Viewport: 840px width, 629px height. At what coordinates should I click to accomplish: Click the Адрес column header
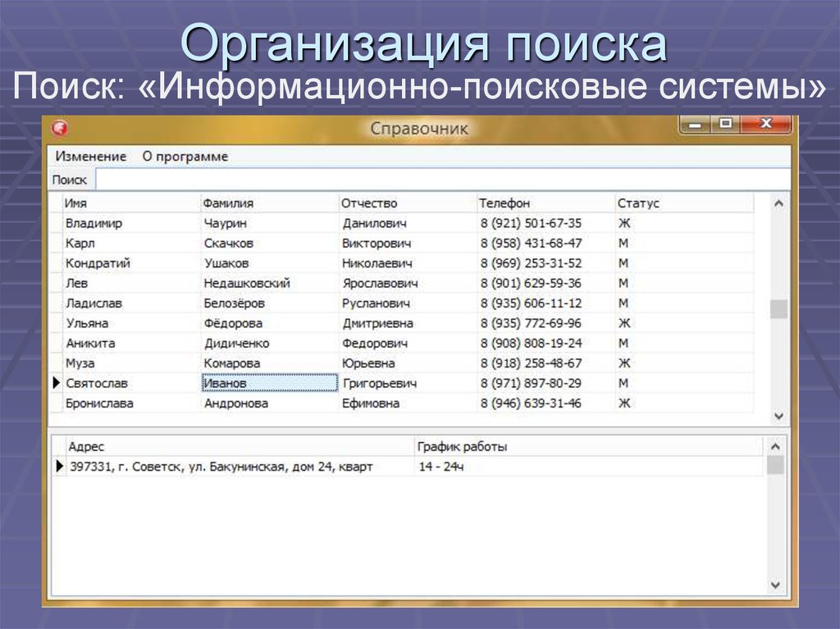pos(240,446)
